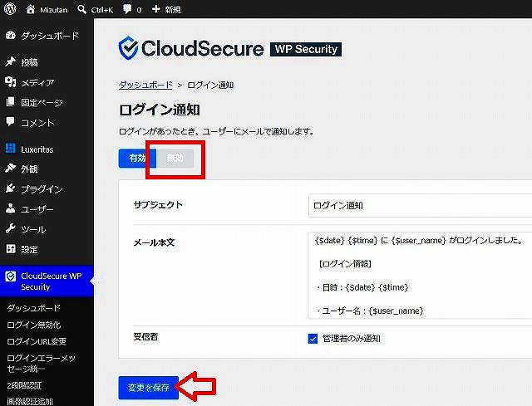Click the コメント speech bubble icon
532x406 pixels.
pyautogui.click(x=11, y=122)
